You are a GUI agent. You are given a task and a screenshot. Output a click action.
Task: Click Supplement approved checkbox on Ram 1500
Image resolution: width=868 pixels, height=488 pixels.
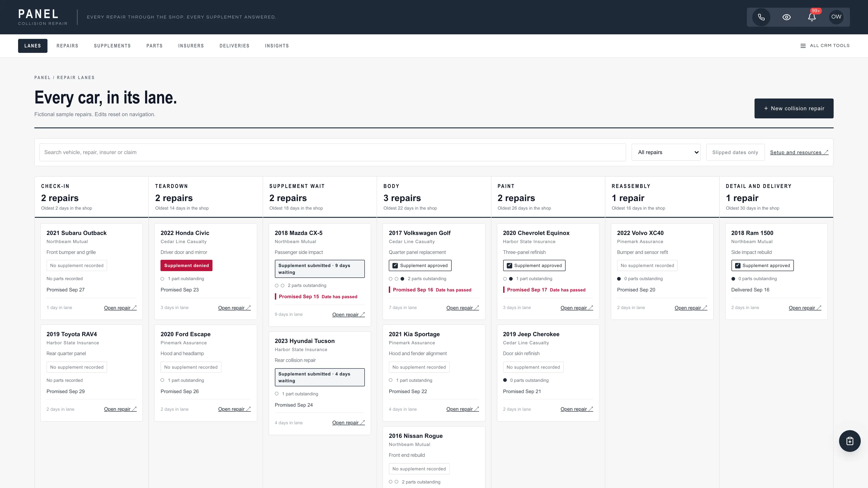click(738, 265)
